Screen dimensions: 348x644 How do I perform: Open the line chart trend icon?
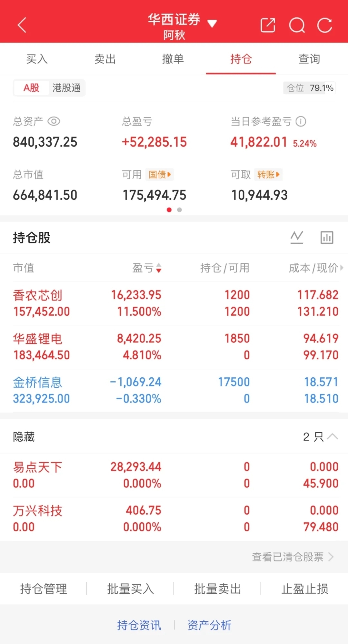(297, 238)
